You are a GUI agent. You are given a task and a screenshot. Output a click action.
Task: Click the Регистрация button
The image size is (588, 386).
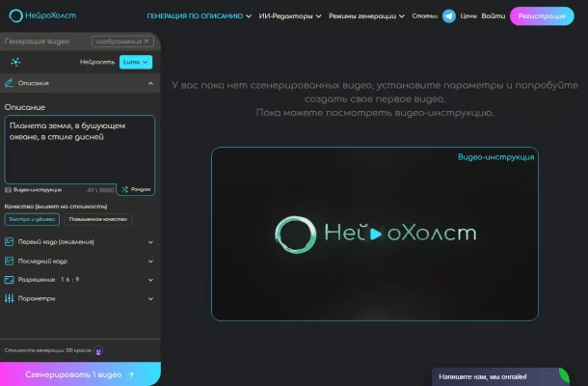coord(542,16)
